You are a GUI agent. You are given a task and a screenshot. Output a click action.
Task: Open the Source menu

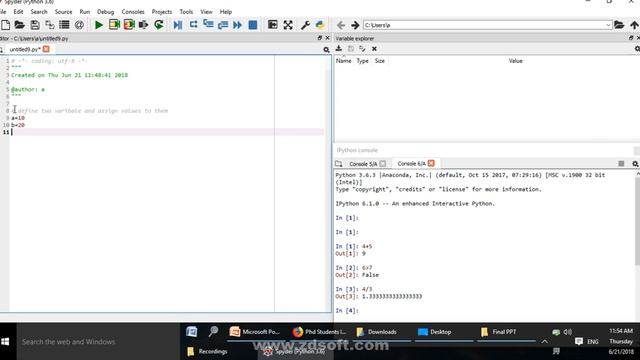tap(63, 12)
